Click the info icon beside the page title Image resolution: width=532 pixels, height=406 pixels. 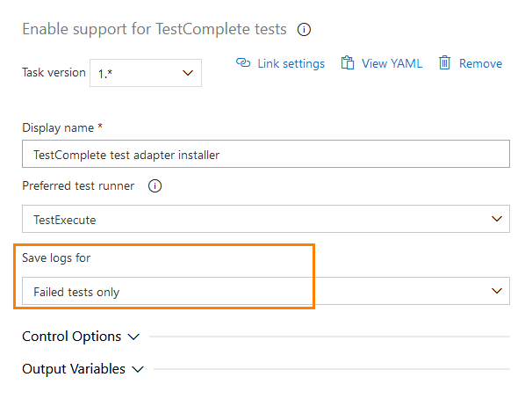tap(305, 29)
